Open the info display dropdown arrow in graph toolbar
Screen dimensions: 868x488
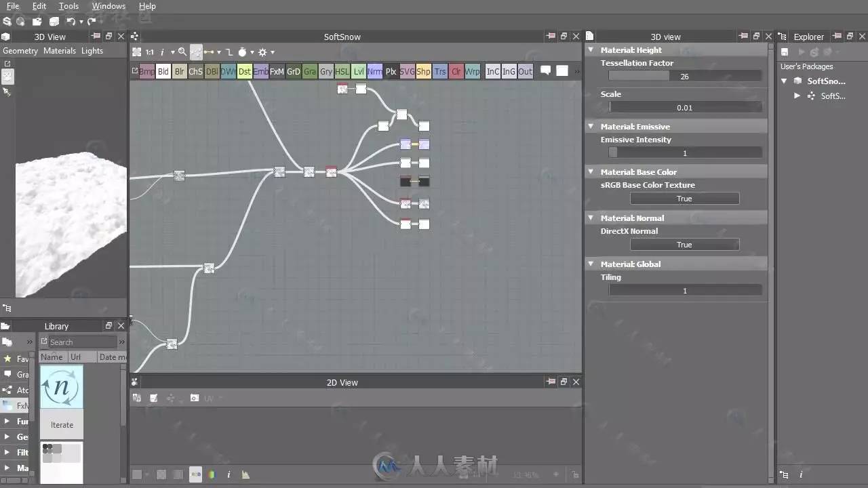pos(172,52)
